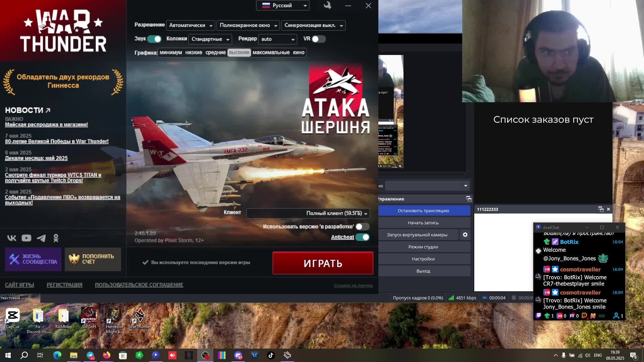Open РЕГИСТРАЦИЯ in the launcher footer

click(x=64, y=285)
